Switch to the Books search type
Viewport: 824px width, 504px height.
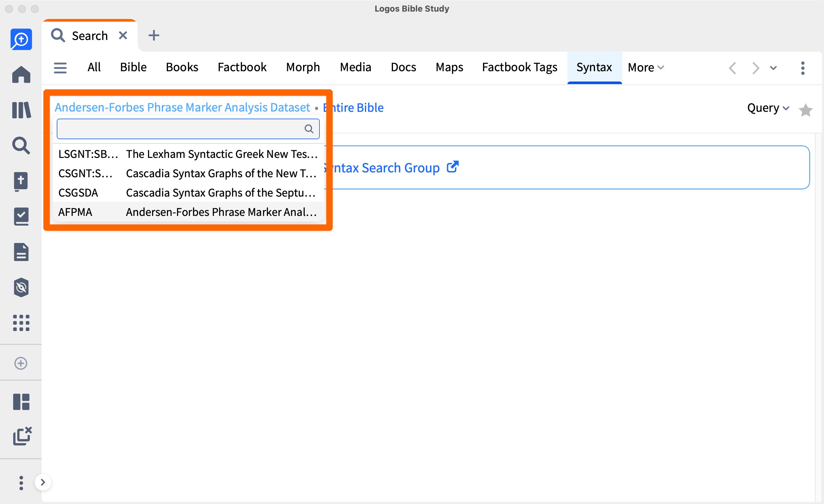click(x=182, y=68)
